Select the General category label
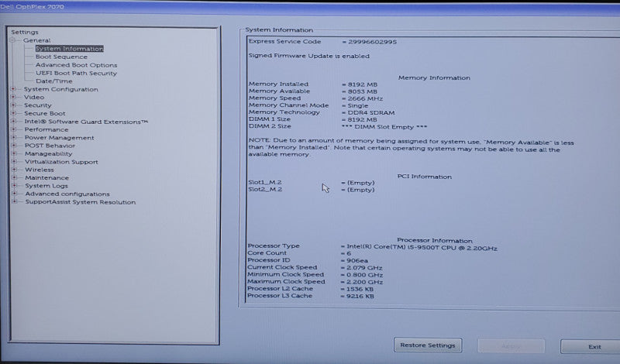 click(x=36, y=40)
